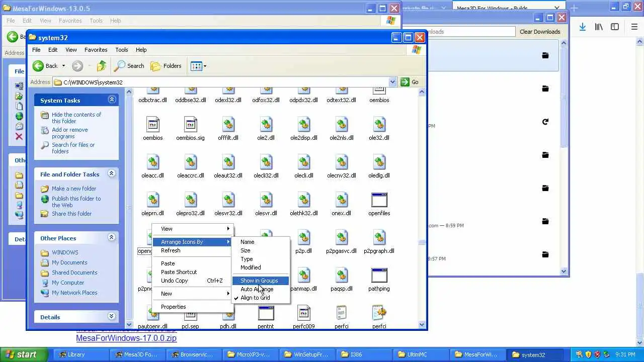Open the Search pane in system32
The height and width of the screenshot is (362, 644).
(x=129, y=66)
